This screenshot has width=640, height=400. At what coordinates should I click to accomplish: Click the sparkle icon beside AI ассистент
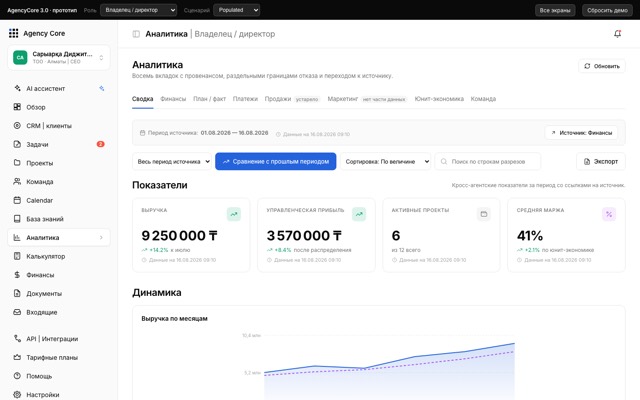point(102,88)
